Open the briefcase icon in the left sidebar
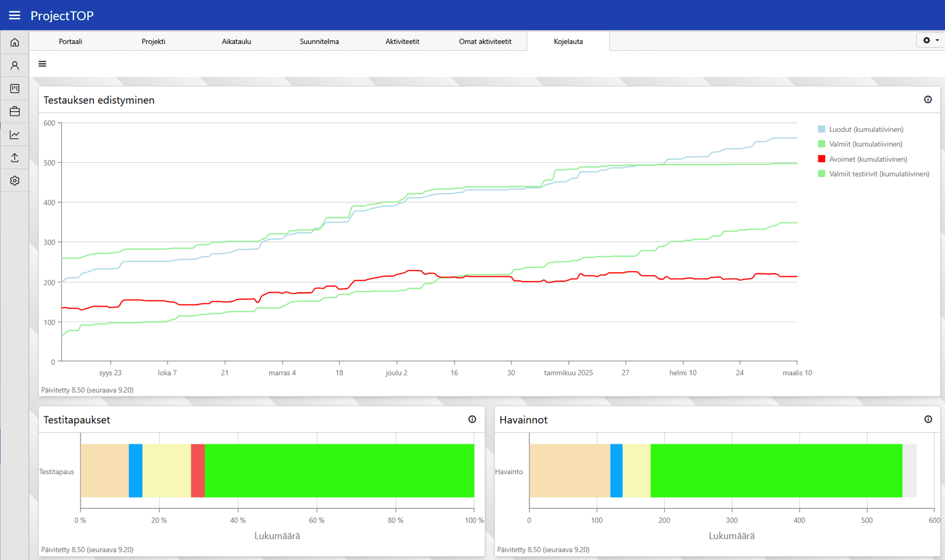945x560 pixels. [14, 111]
